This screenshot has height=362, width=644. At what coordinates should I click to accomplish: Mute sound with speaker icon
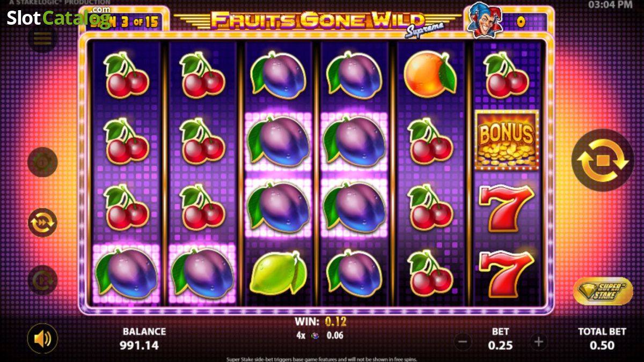coord(42,338)
